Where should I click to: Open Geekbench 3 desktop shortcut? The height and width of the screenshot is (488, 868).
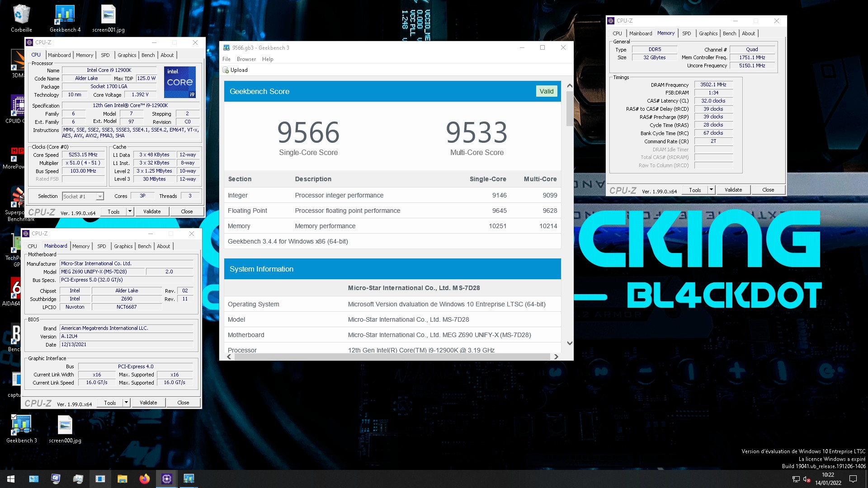[21, 428]
